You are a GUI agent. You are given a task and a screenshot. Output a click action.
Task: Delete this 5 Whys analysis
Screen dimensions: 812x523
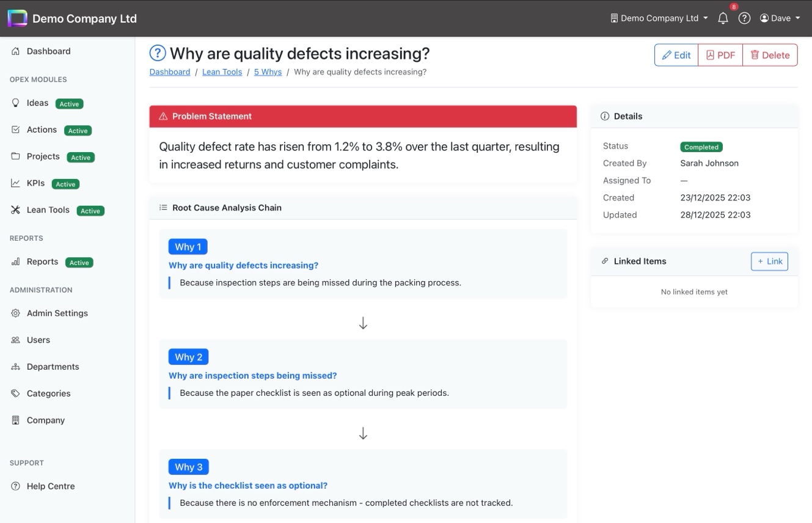coord(770,55)
